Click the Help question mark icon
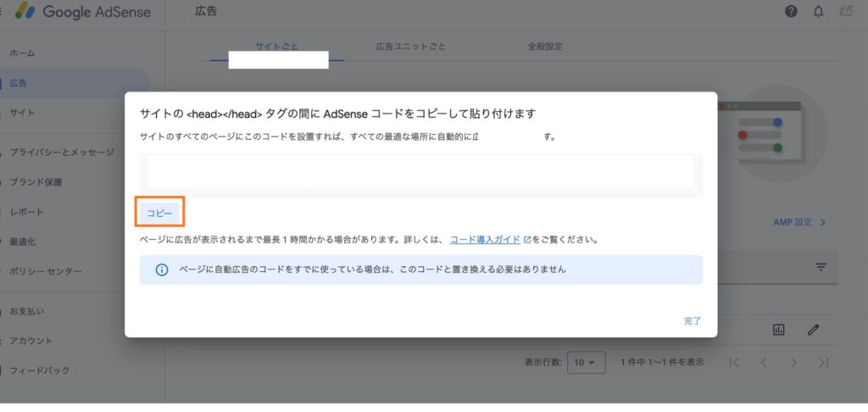The height and width of the screenshot is (412, 868). 791,12
